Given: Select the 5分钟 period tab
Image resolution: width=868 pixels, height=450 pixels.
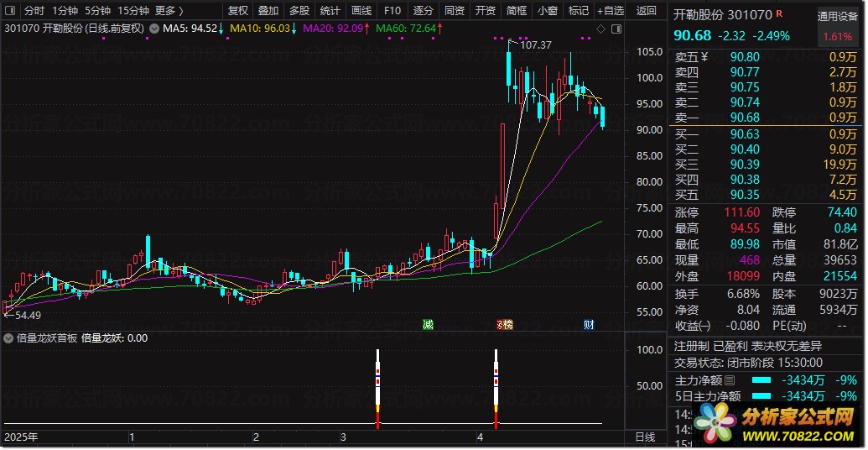Looking at the screenshot, I should (x=97, y=11).
